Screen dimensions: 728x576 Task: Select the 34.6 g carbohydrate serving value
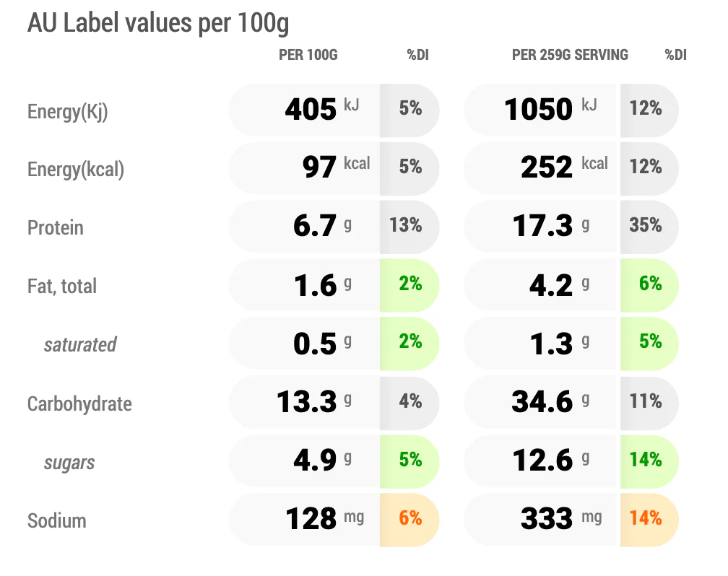pyautogui.click(x=550, y=401)
